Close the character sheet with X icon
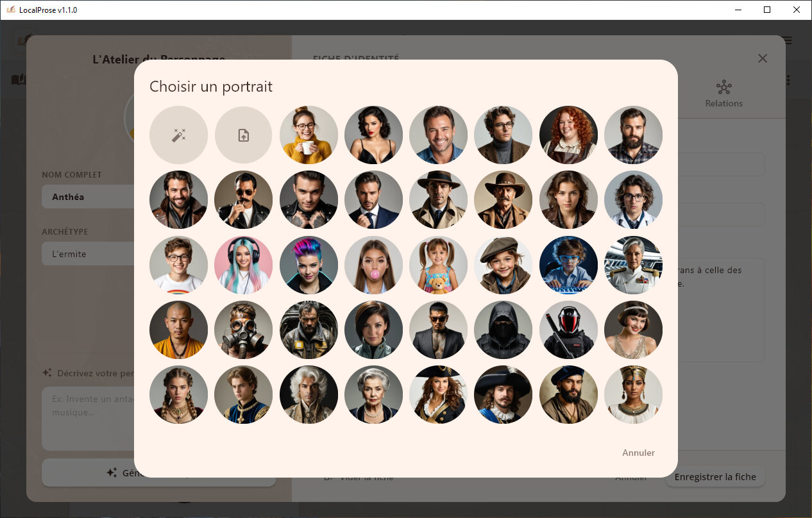812x518 pixels. [x=763, y=58]
